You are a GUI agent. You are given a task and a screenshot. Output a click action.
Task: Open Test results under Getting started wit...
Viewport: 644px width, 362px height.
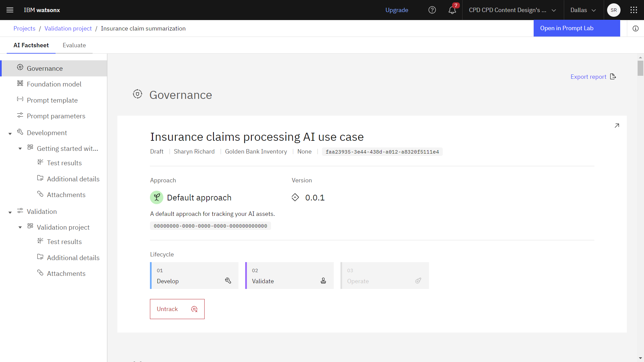coord(64,163)
